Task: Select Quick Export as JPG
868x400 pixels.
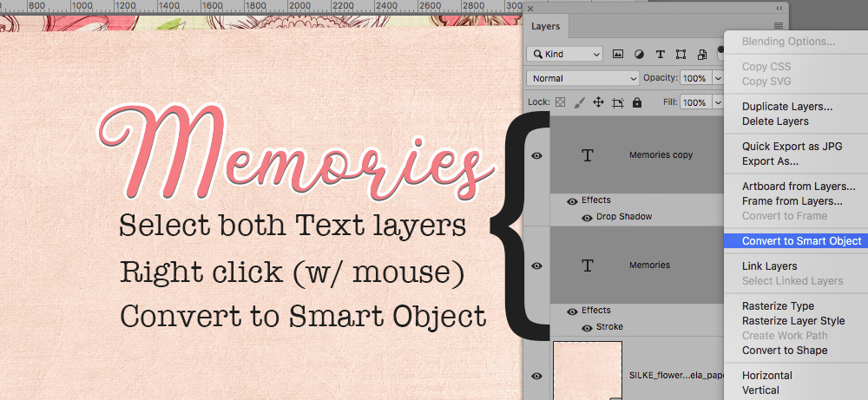Action: coord(792,147)
